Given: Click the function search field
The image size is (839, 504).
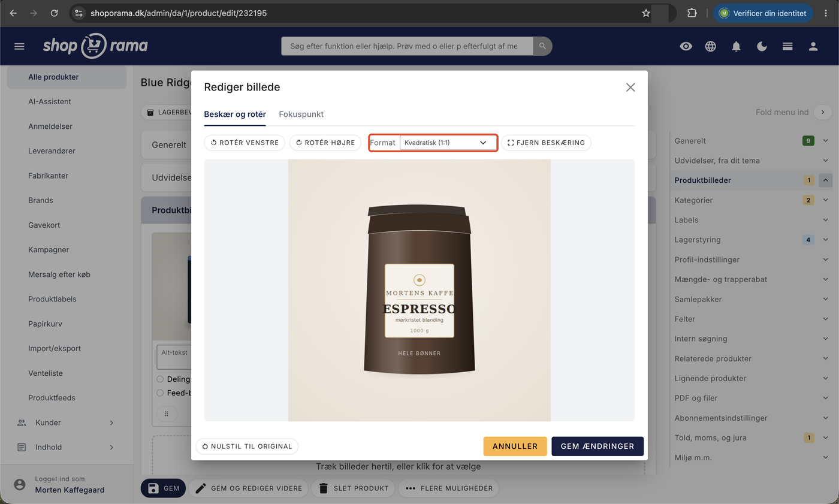Looking at the screenshot, I should point(407,46).
